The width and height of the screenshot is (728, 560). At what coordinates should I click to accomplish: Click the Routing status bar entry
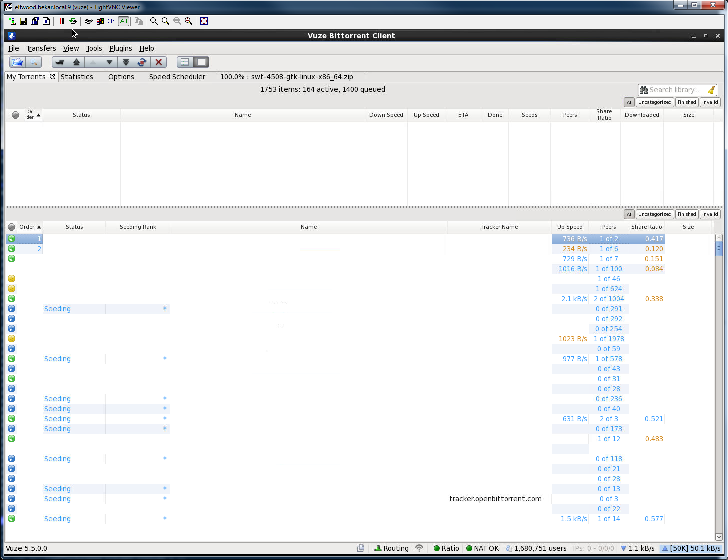coord(391,548)
